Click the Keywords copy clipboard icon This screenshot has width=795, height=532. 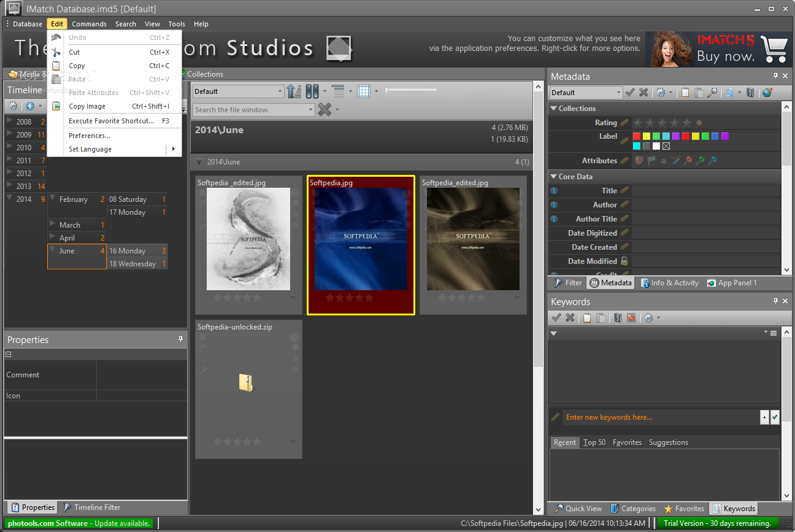point(587,317)
